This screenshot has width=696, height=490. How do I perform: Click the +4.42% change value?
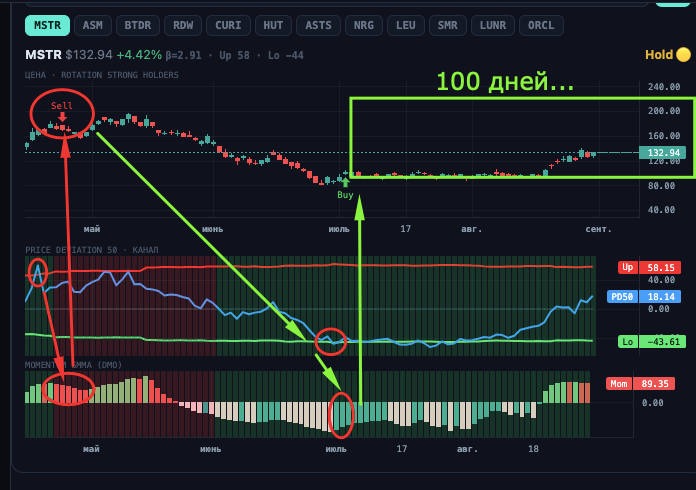(x=139, y=55)
